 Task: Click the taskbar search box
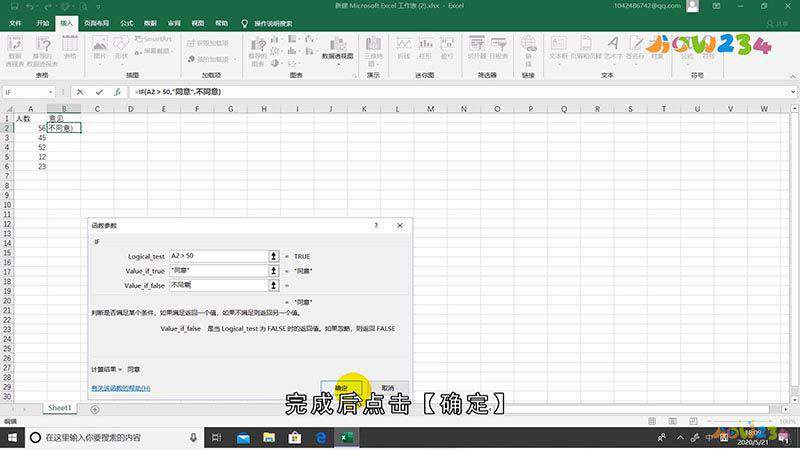114,438
